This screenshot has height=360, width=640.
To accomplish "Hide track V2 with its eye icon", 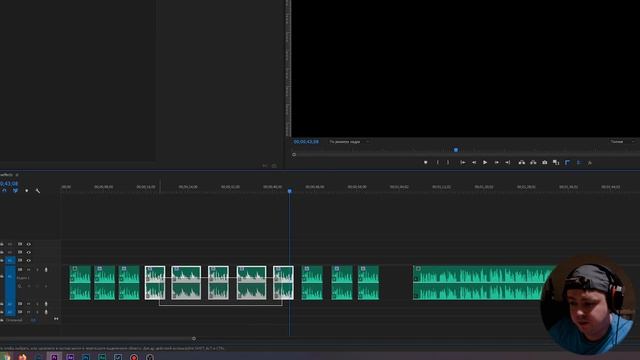I will pyautogui.click(x=29, y=252).
